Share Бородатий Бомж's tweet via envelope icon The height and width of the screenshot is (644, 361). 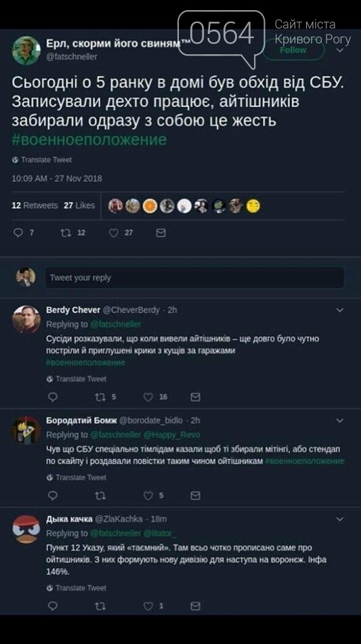(196, 496)
